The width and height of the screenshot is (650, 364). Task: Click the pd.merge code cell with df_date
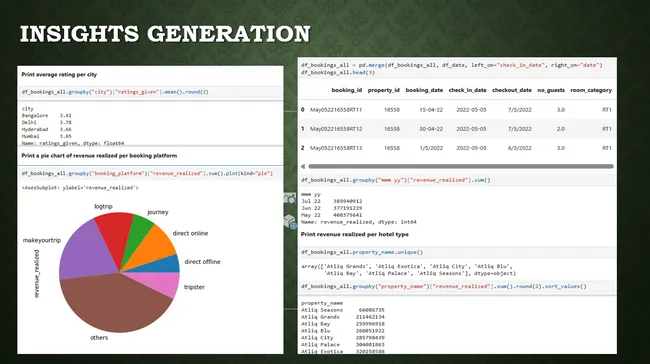pyautogui.click(x=457, y=68)
